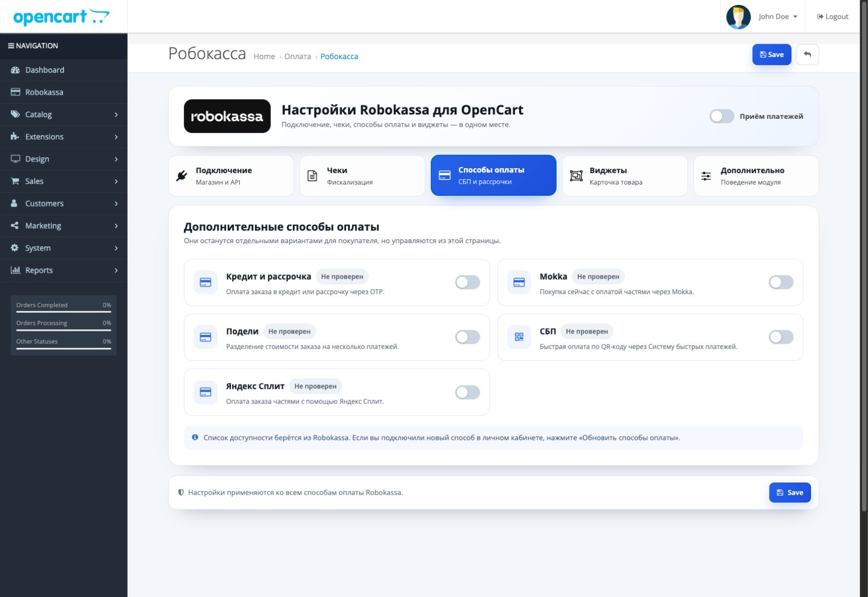Click the card icon beside Кредит и рассрочка
This screenshot has width=868, height=597.
[x=206, y=283]
